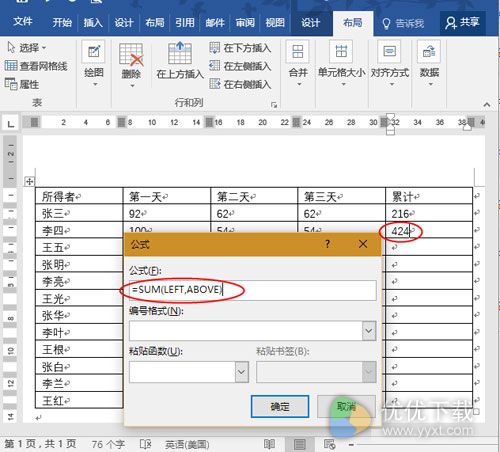Screen dimensions: 500x452
Task: Switch to the 插入 ribbon tab
Action: (x=93, y=23)
